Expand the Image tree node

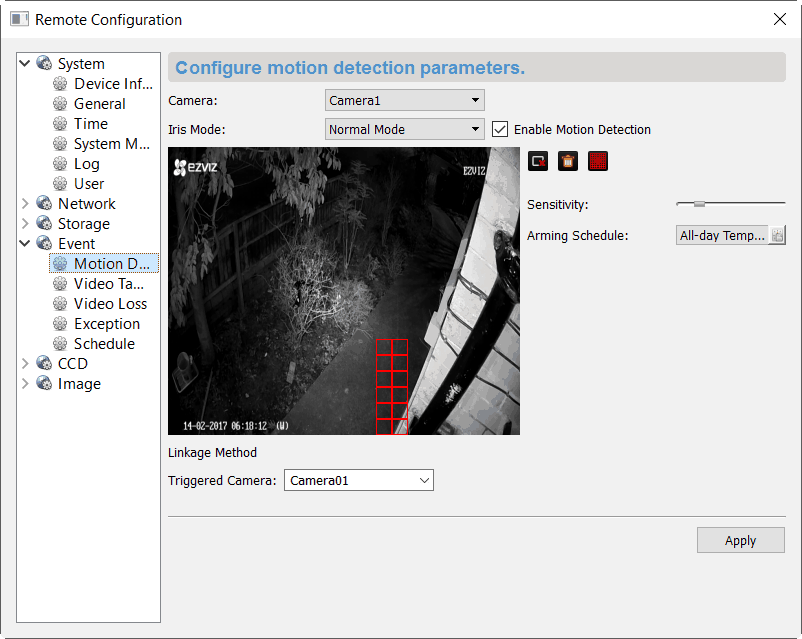pos(25,384)
